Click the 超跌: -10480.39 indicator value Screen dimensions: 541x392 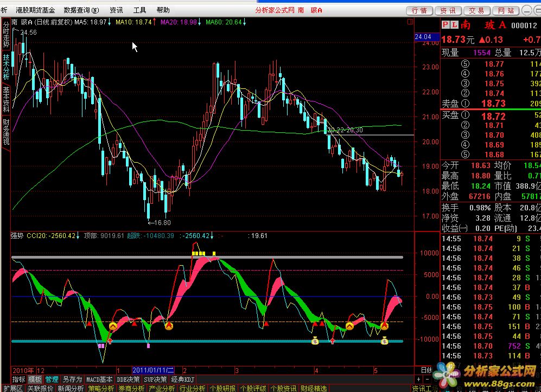(x=150, y=236)
